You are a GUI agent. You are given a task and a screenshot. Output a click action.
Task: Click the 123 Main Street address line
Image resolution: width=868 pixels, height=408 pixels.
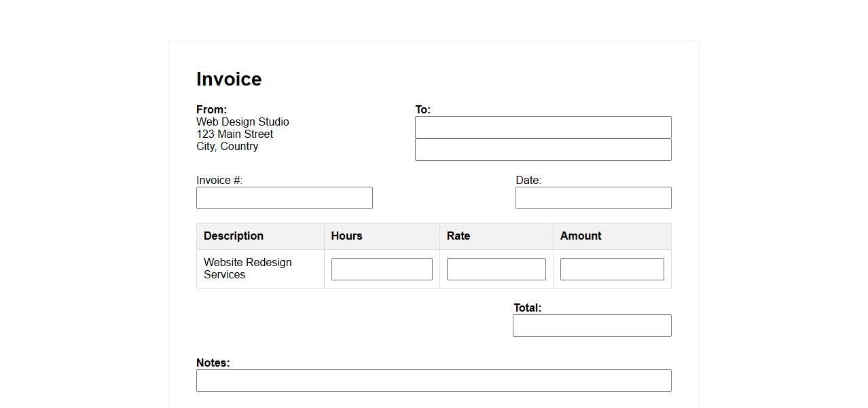click(x=234, y=134)
